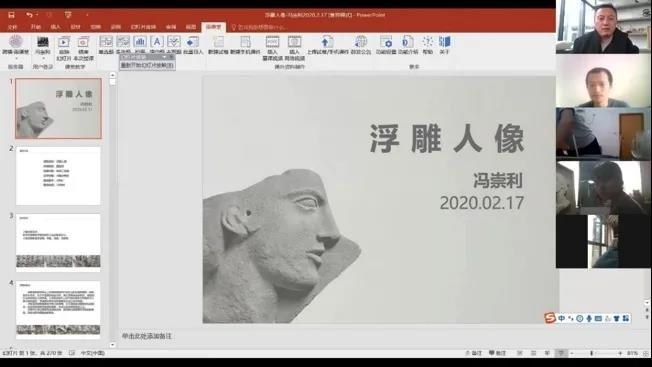This screenshot has height=367, width=652.
Task: Click the zoom out minus button
Action: (x=572, y=353)
